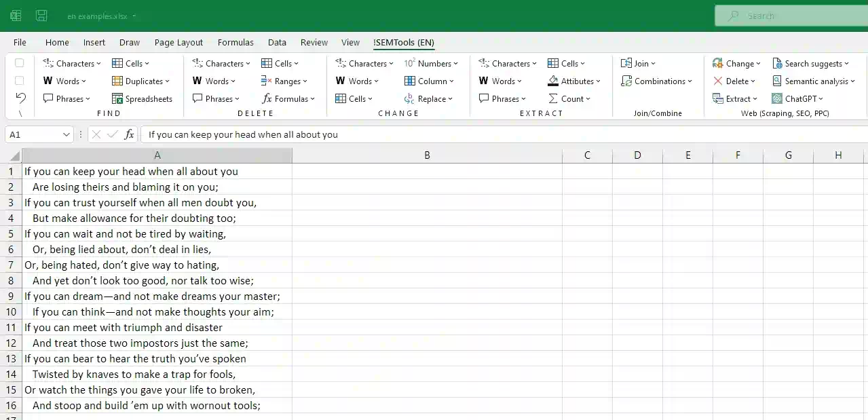This screenshot has height=420, width=868.
Task: Click the Search box in title bar
Action: [791, 16]
